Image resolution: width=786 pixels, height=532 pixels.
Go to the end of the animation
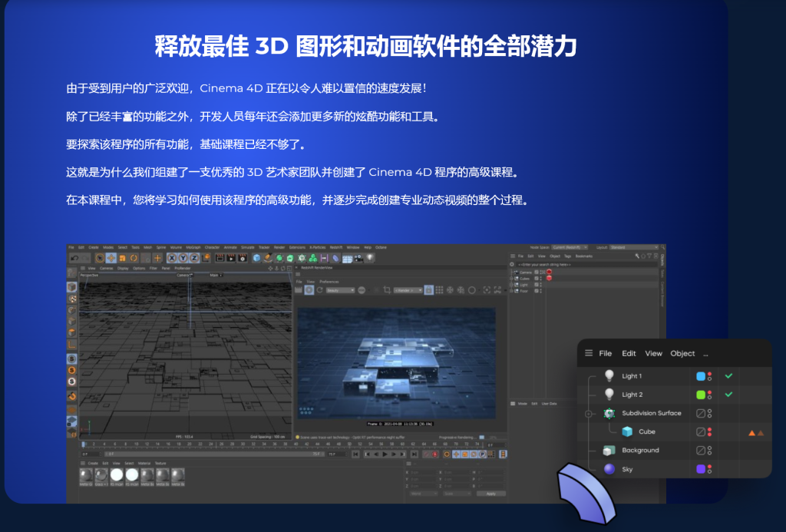[x=414, y=454]
